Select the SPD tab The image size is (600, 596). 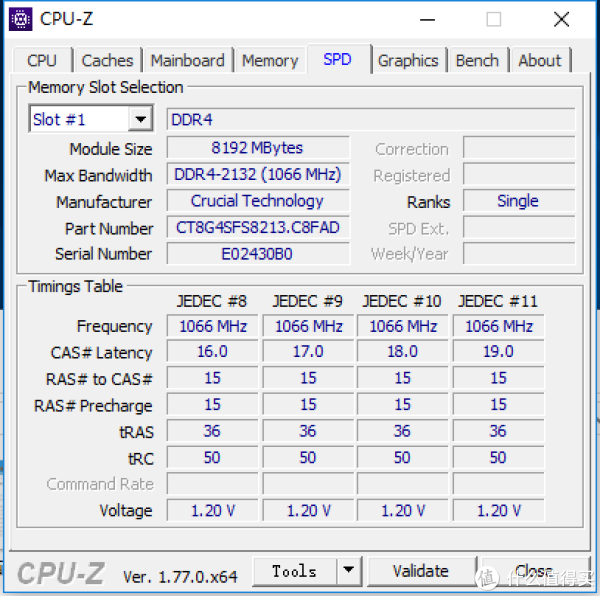pos(338,59)
